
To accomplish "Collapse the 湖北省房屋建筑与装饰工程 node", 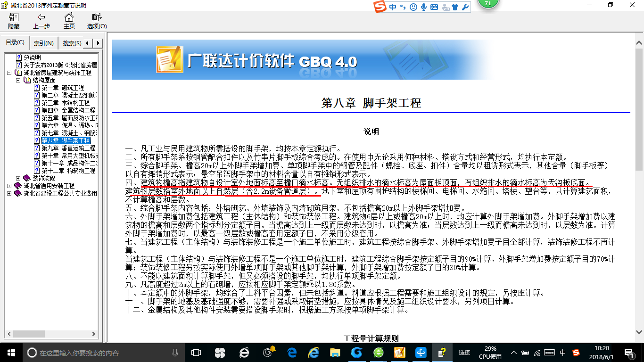I will tap(9, 73).
